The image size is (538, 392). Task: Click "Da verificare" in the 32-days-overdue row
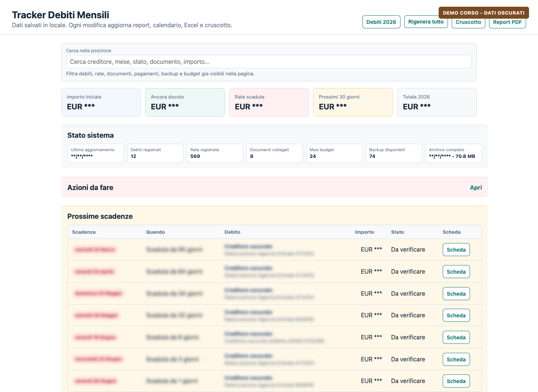tap(408, 315)
